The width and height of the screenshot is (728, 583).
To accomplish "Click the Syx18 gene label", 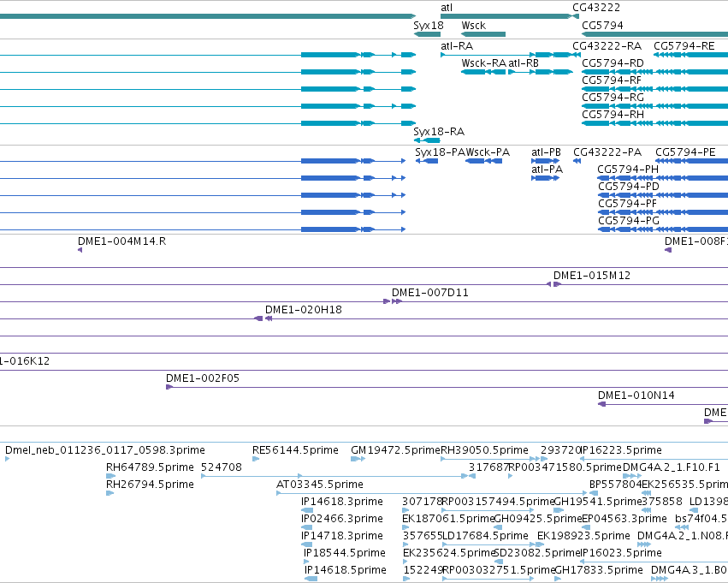I will pos(428,26).
